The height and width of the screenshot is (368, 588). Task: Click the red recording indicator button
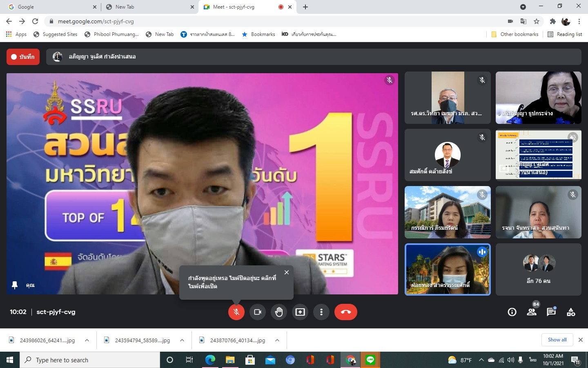(23, 57)
